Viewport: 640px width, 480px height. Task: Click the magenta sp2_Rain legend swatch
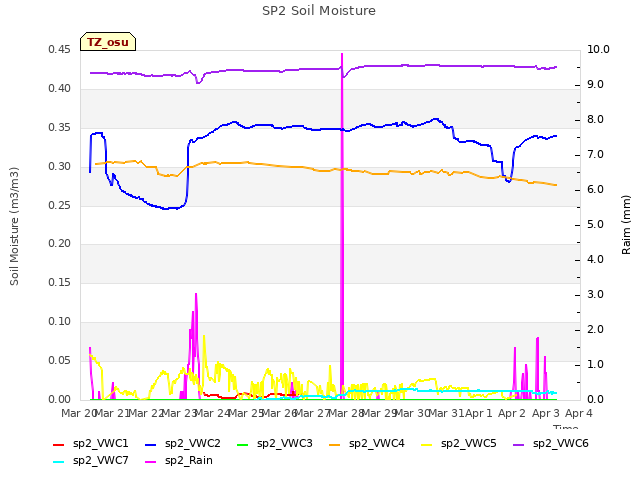click(151, 462)
